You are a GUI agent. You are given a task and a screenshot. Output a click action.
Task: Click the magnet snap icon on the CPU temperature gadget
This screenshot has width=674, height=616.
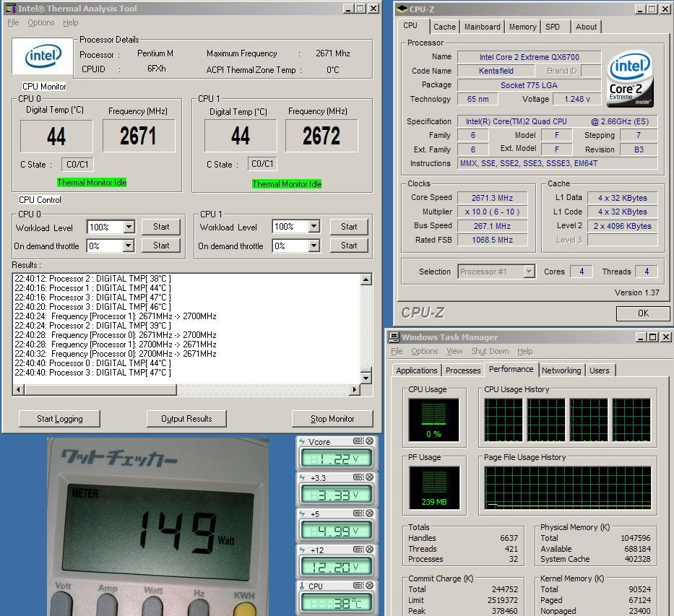[x=358, y=585]
